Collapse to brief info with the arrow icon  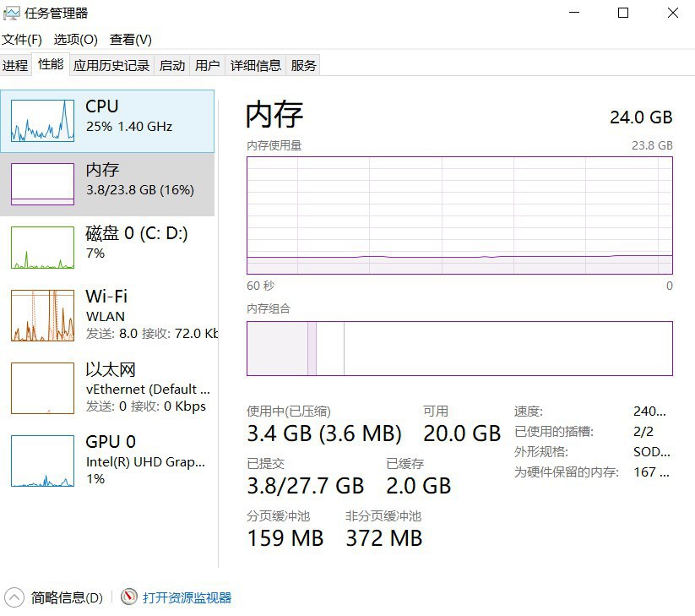15,597
